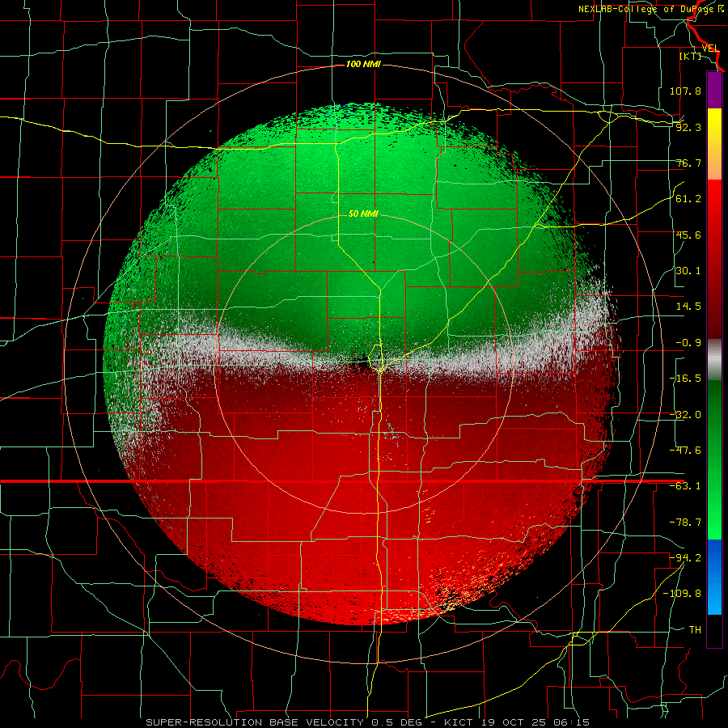Viewport: 728px width, 728px height.
Task: Select the -16.5 velocity scale value
Action: coord(685,379)
